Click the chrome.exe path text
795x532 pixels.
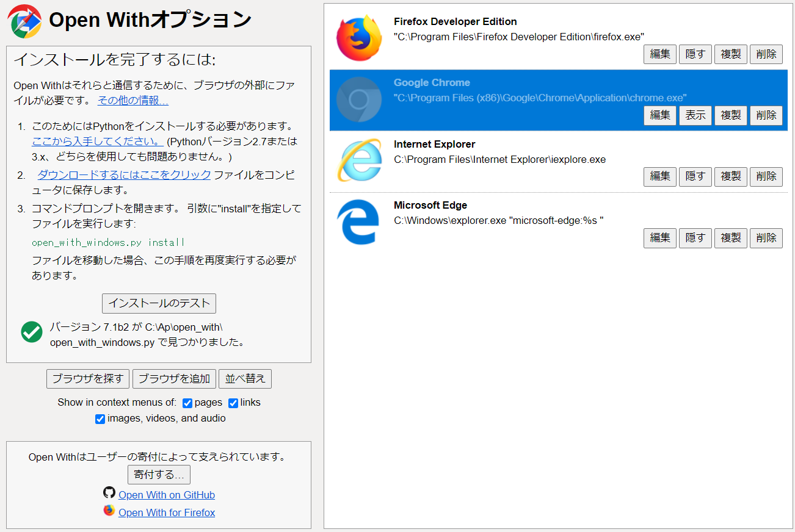point(540,98)
